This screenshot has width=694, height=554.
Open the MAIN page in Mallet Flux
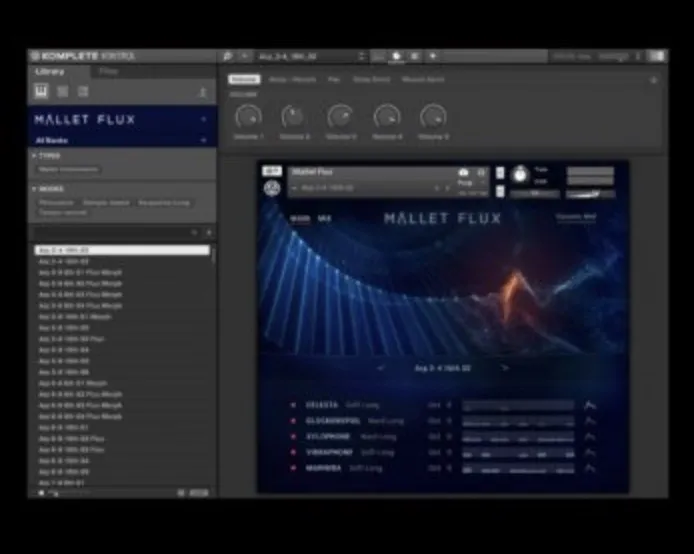(300, 219)
